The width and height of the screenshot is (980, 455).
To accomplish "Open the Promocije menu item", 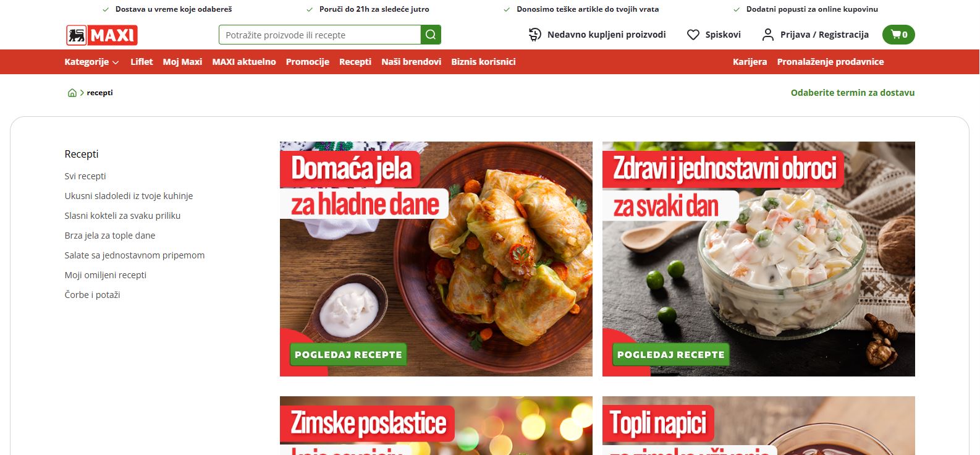I will point(307,62).
